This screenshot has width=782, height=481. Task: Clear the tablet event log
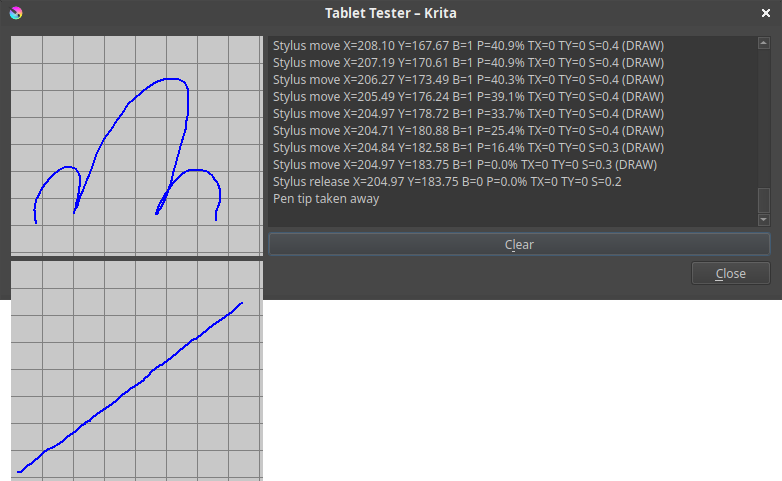519,244
